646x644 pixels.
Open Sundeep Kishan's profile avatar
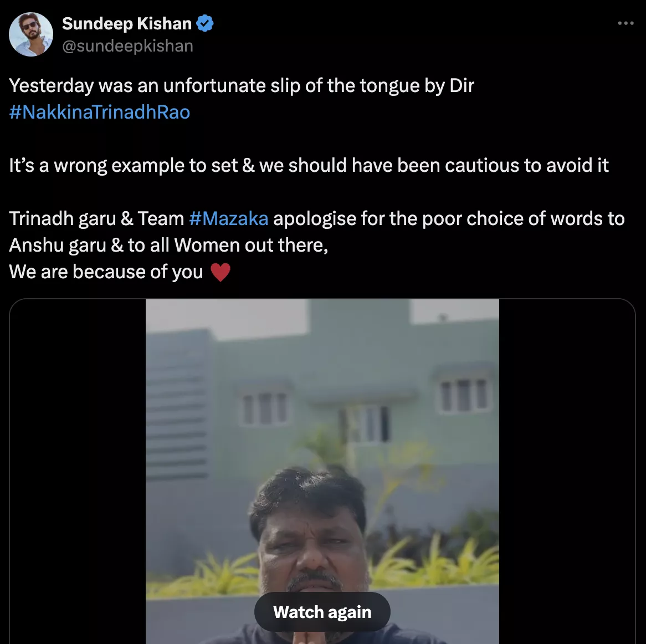(31, 34)
